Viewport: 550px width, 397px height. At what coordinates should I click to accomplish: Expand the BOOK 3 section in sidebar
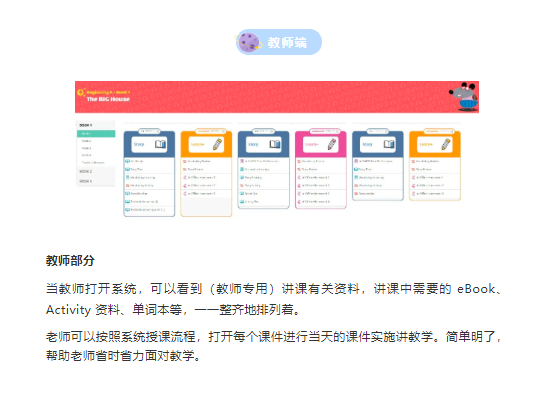tap(96, 181)
